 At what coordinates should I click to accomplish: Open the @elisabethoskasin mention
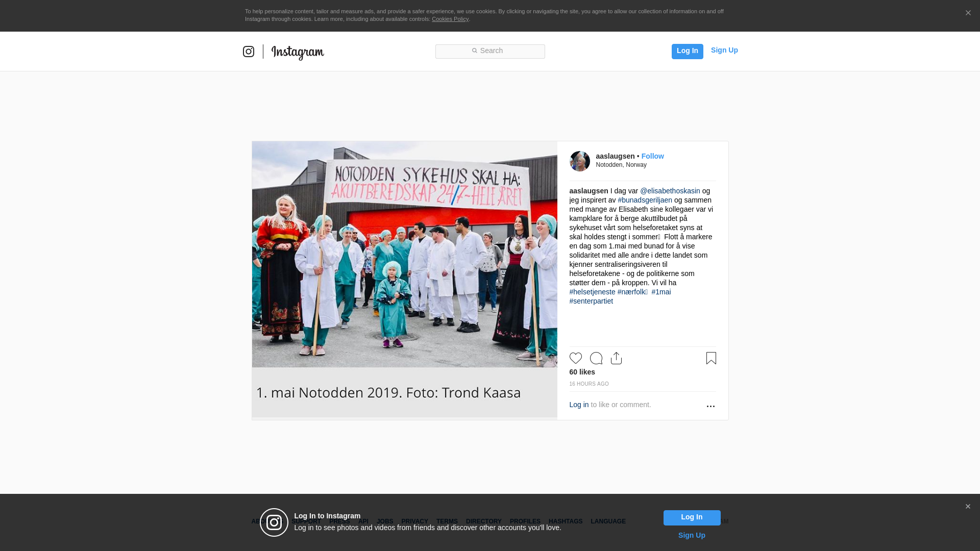[670, 191]
